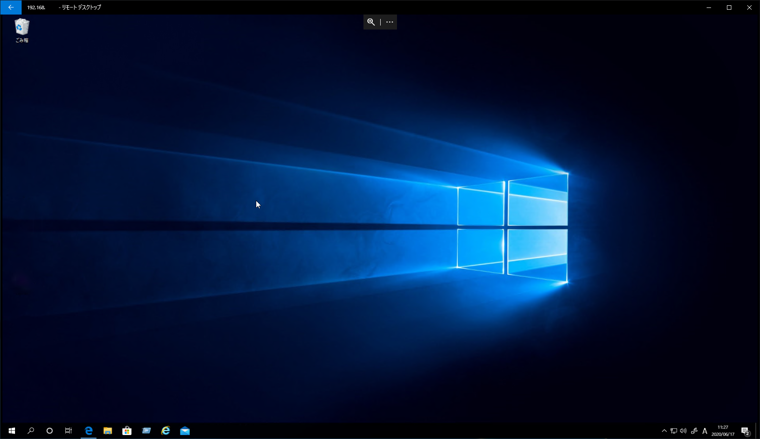The width and height of the screenshot is (760, 439).
Task: Launch Cortana circle on the taskbar
Action: pos(49,431)
